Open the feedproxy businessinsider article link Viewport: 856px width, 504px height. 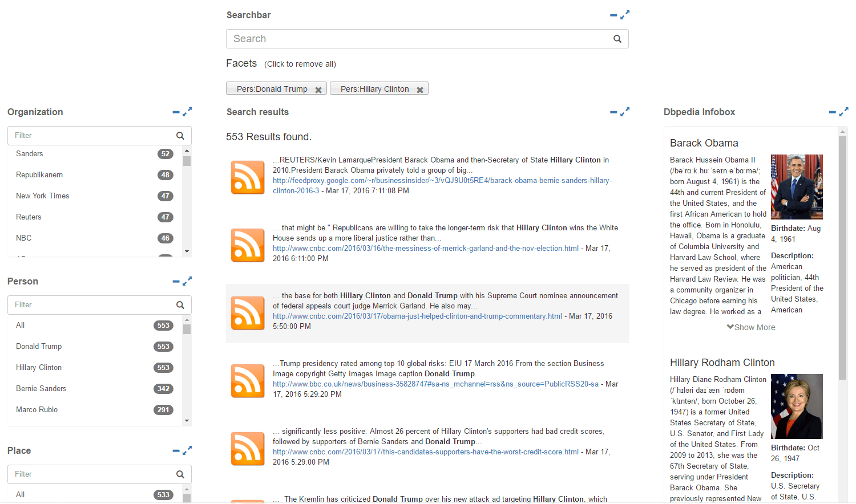point(442,186)
